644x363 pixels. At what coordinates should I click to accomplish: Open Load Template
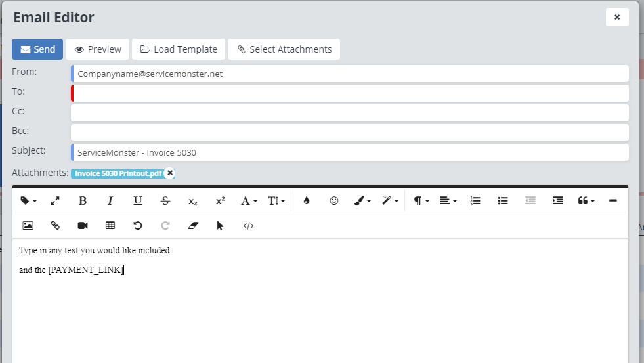coord(179,49)
